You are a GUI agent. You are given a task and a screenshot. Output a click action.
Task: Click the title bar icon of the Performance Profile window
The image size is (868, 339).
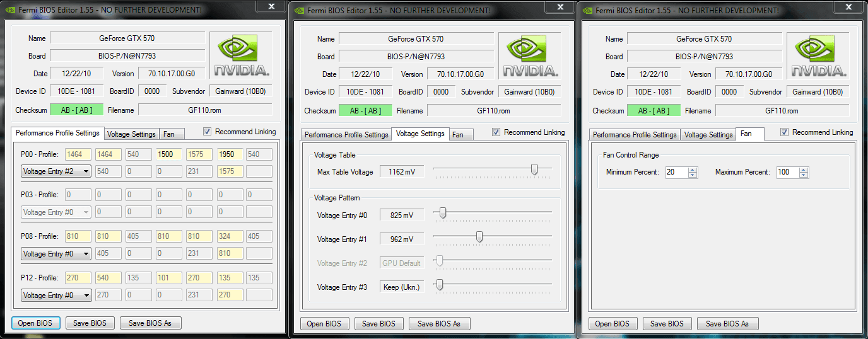tap(9, 10)
